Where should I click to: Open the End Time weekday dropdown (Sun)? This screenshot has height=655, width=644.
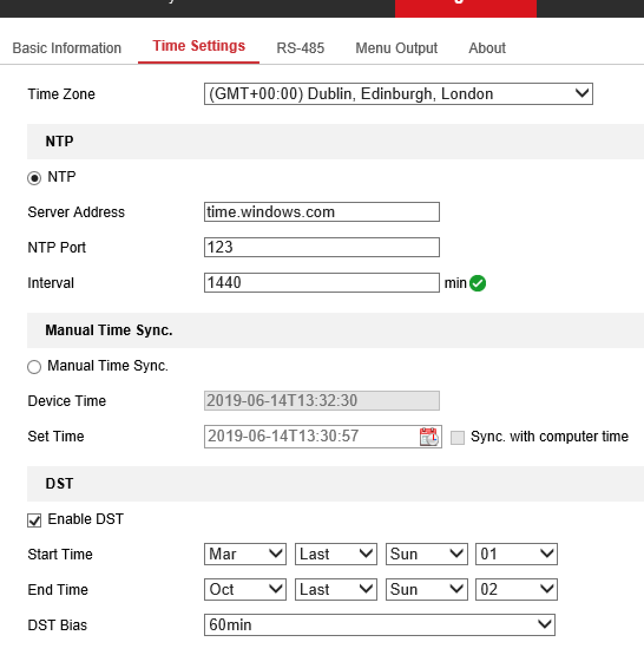pyautogui.click(x=426, y=589)
